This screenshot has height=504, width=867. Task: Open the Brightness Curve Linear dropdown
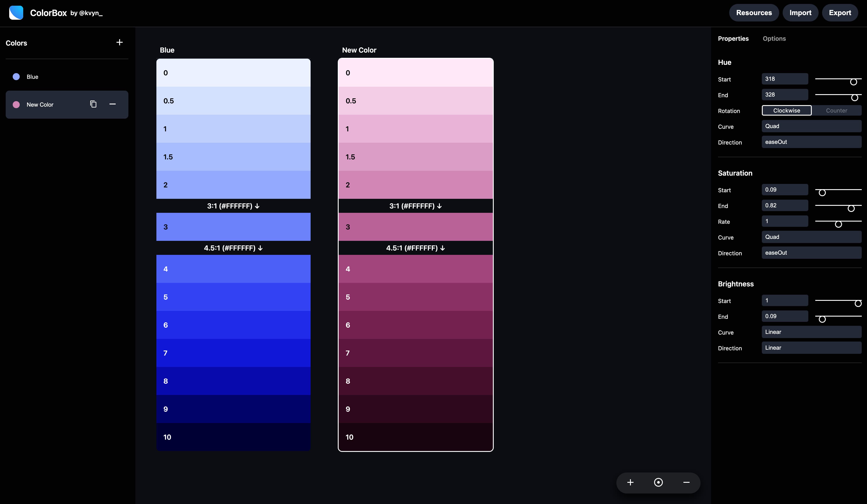[x=812, y=332]
